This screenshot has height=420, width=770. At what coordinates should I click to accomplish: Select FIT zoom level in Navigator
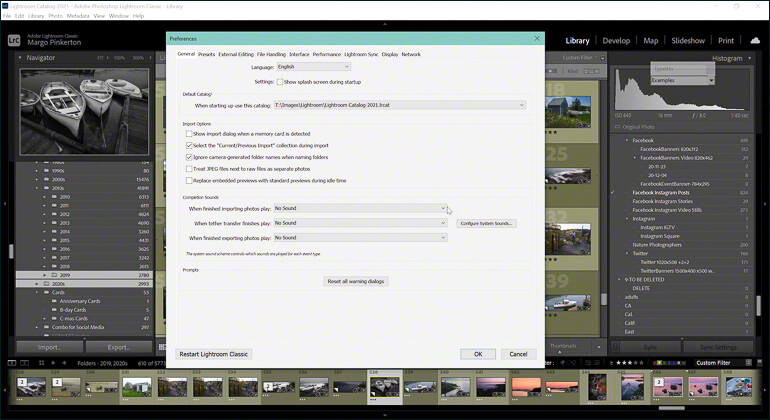[100, 58]
